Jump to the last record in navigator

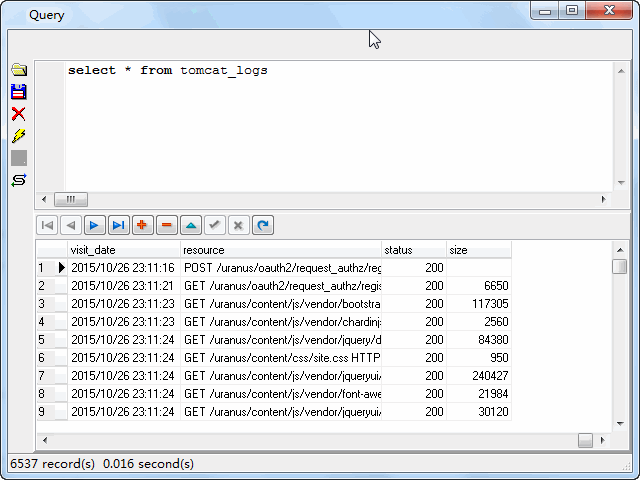118,225
